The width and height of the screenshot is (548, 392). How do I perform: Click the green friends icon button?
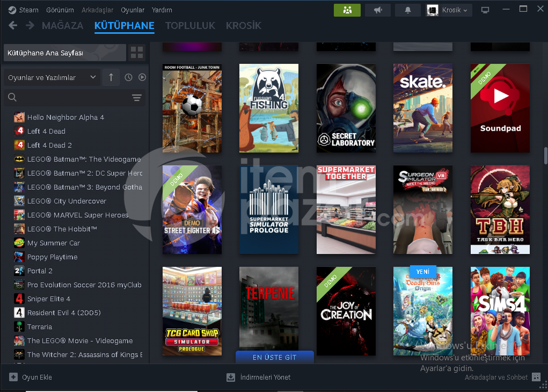(x=347, y=10)
